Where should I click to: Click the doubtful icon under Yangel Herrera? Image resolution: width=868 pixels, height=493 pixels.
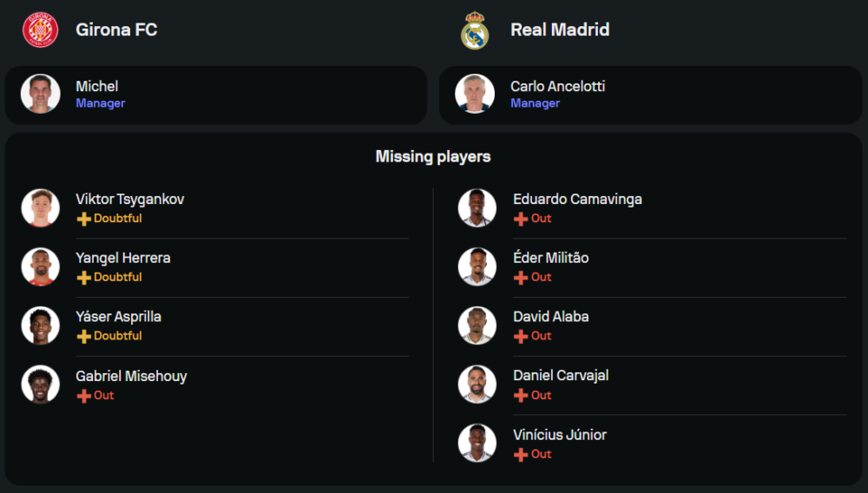[84, 278]
